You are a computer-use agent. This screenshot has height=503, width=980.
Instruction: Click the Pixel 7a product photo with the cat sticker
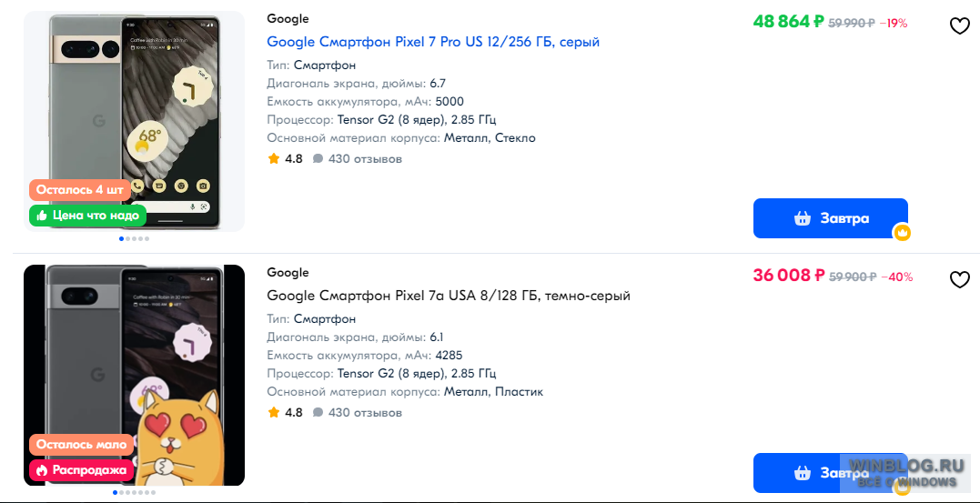click(134, 375)
